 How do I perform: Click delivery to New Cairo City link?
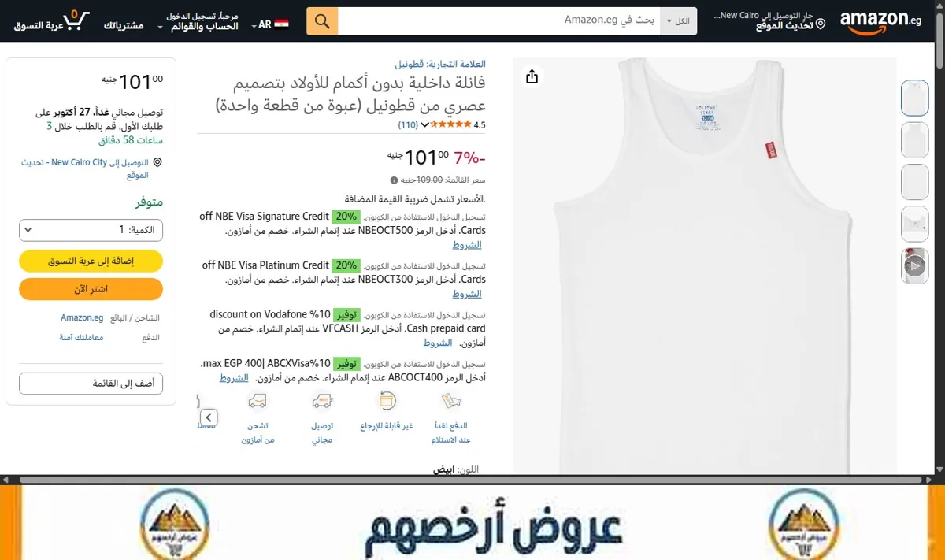click(x=86, y=169)
